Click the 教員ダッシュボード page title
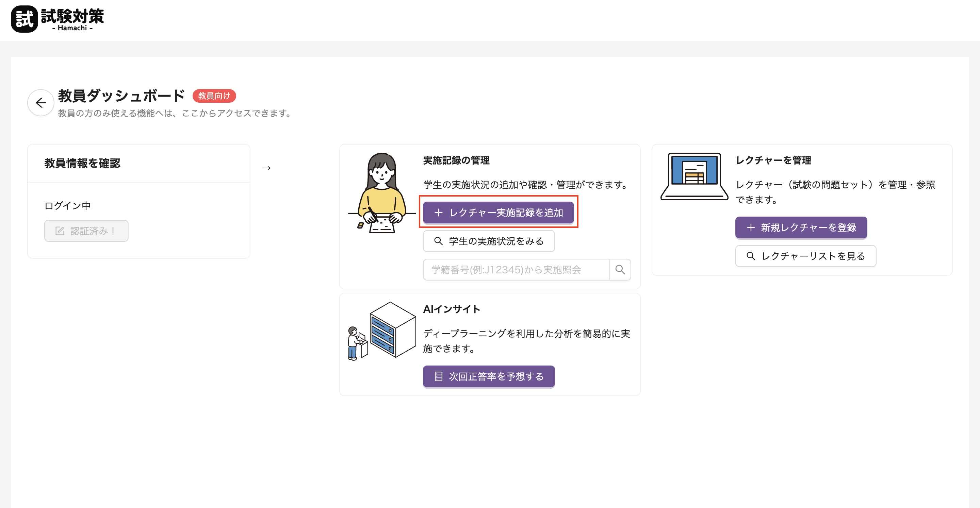This screenshot has width=980, height=508. 121,96
